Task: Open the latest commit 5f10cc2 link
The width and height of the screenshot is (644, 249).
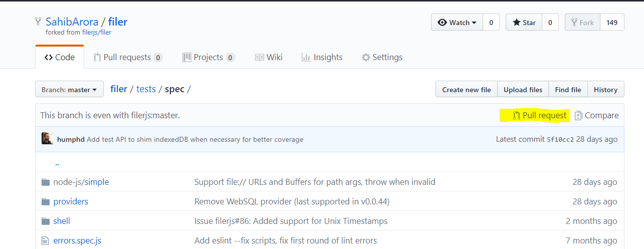Action: pyautogui.click(x=560, y=139)
